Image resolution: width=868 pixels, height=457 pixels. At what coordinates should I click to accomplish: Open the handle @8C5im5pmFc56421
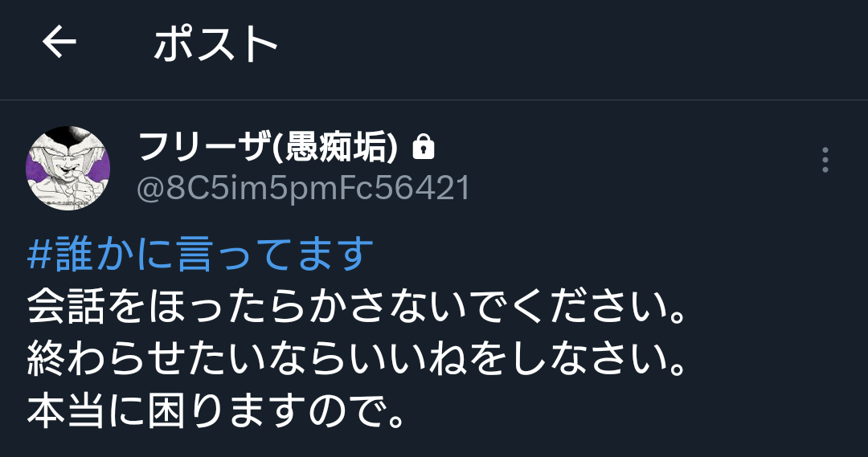tap(303, 188)
